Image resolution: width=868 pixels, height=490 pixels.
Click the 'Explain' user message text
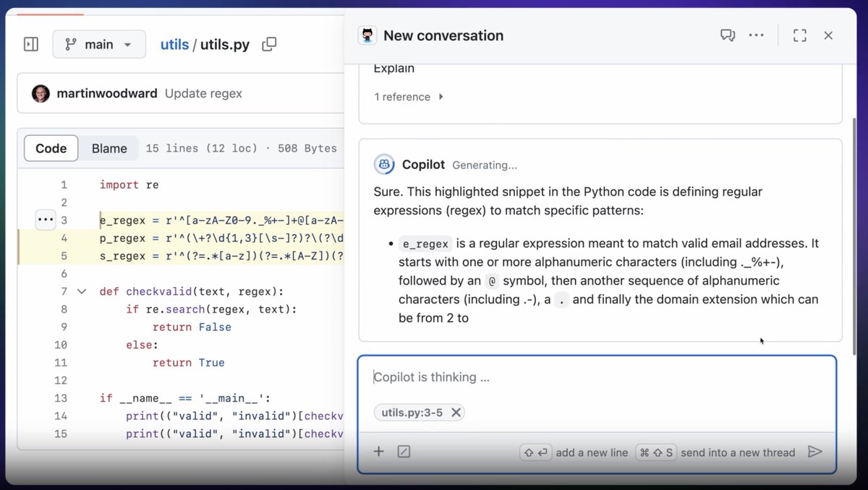tap(394, 69)
